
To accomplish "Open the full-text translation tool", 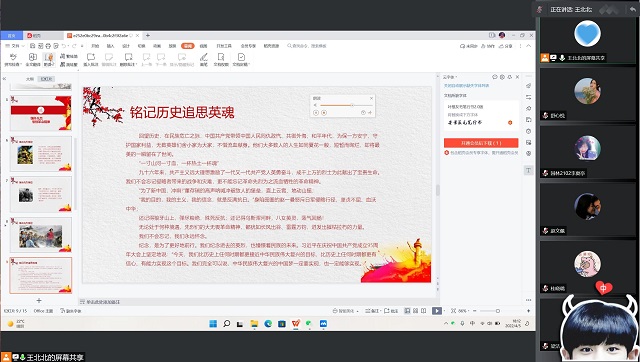I will pyautogui.click(x=33, y=59).
